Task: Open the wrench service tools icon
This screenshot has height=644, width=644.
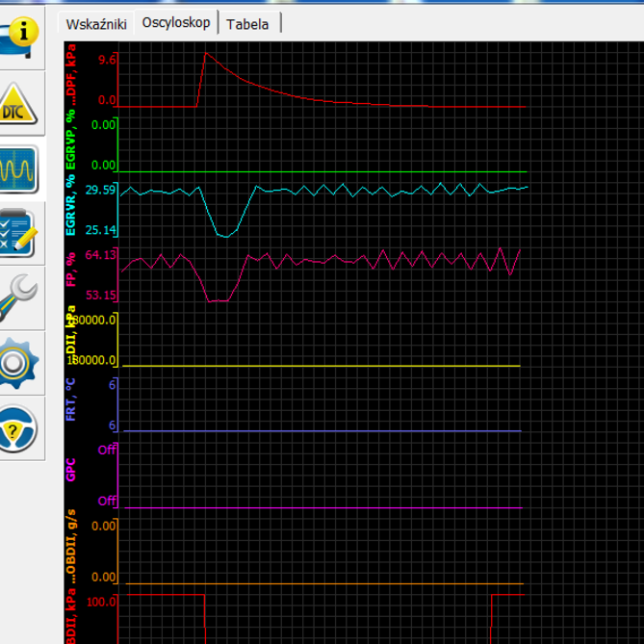Action: click(x=17, y=298)
